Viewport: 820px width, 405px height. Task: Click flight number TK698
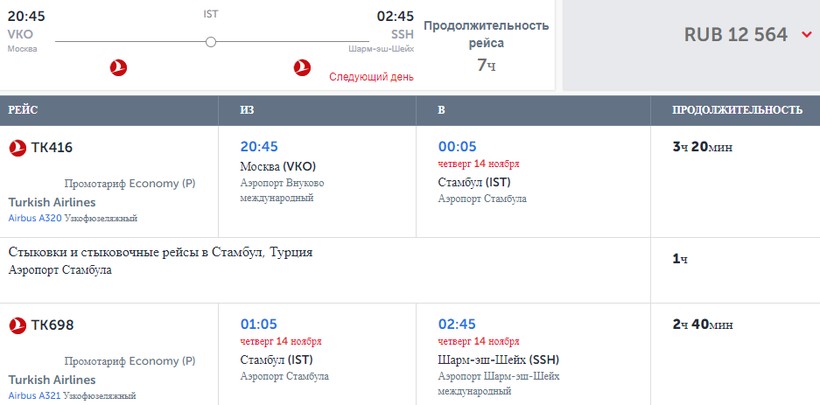coord(52,325)
